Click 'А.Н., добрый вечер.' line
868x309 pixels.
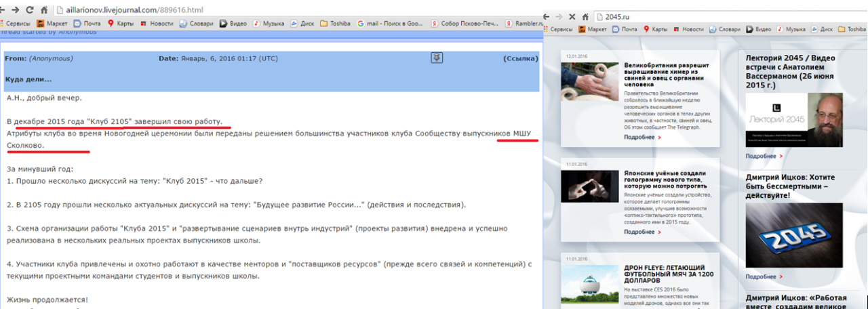[44, 98]
